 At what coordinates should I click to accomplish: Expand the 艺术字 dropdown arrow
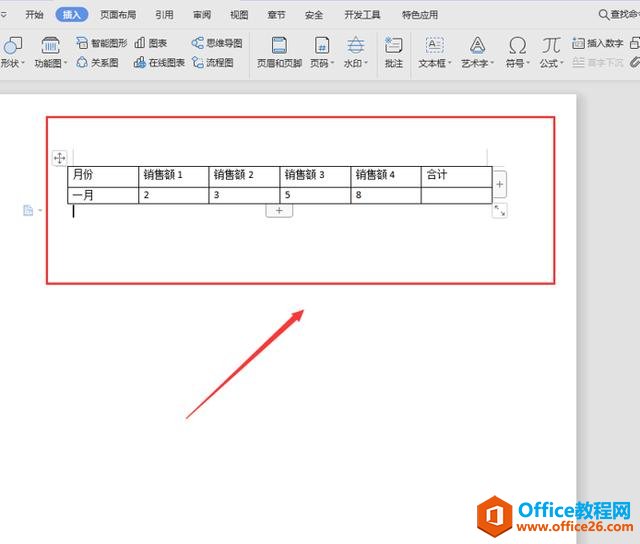pyautogui.click(x=492, y=63)
